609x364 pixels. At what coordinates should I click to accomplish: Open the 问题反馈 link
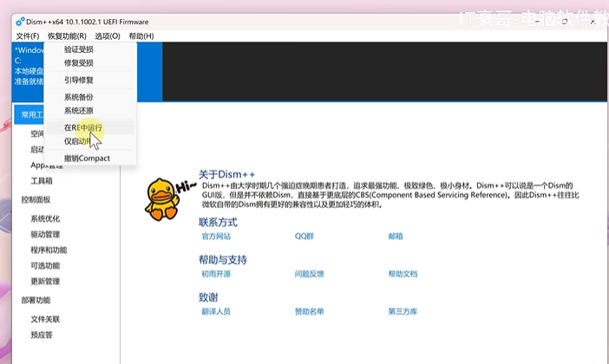tap(309, 274)
